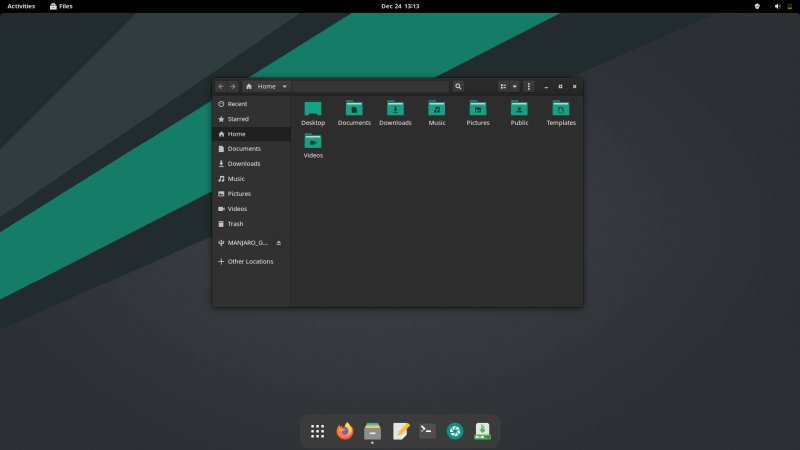This screenshot has width=800, height=450.
Task: Maximize the Files window
Action: (560, 87)
